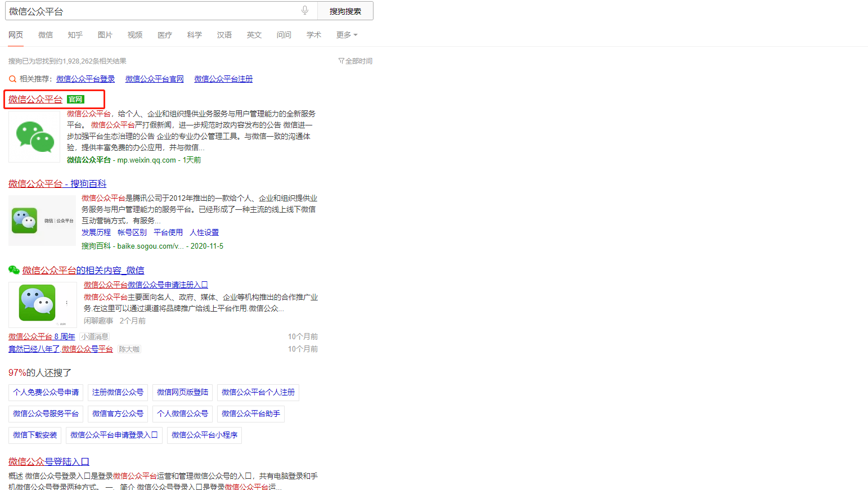Search related term 微信公众平台申请登录入口
The height and width of the screenshot is (490, 868).
114,435
